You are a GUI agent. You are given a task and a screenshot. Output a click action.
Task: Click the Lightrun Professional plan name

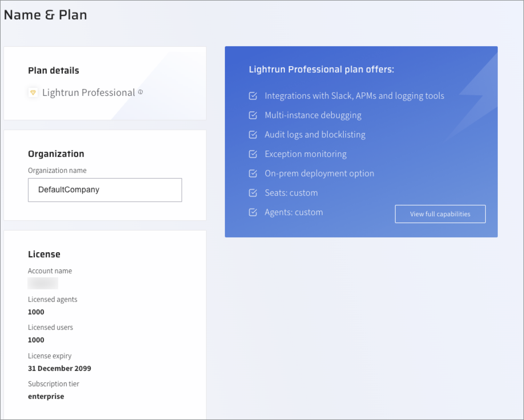click(88, 92)
